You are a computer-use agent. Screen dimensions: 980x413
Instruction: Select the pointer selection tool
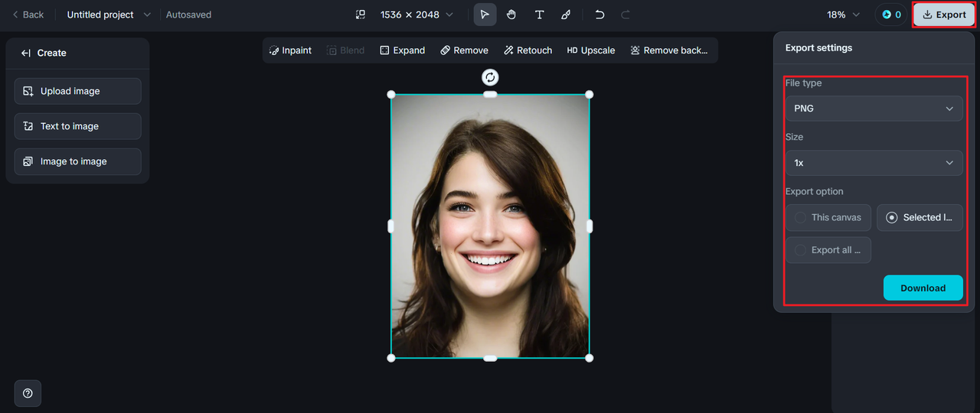tap(485, 15)
